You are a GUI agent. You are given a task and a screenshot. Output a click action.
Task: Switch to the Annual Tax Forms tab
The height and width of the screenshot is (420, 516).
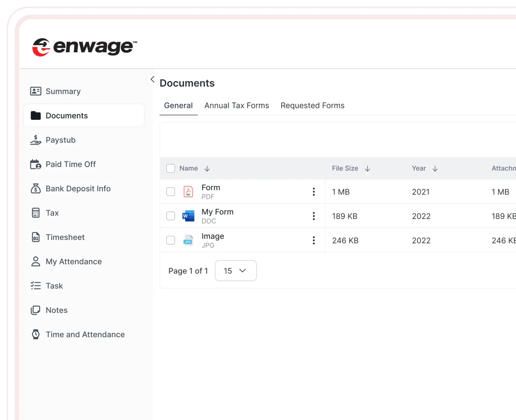(x=236, y=105)
